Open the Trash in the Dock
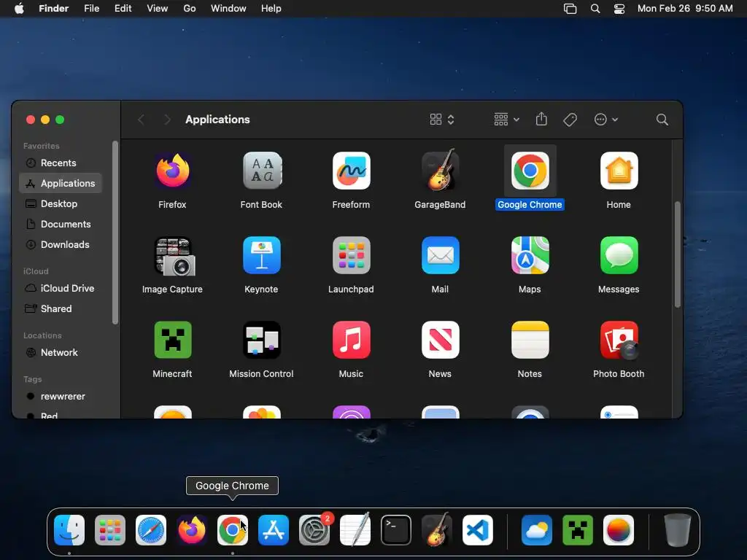 (x=678, y=530)
